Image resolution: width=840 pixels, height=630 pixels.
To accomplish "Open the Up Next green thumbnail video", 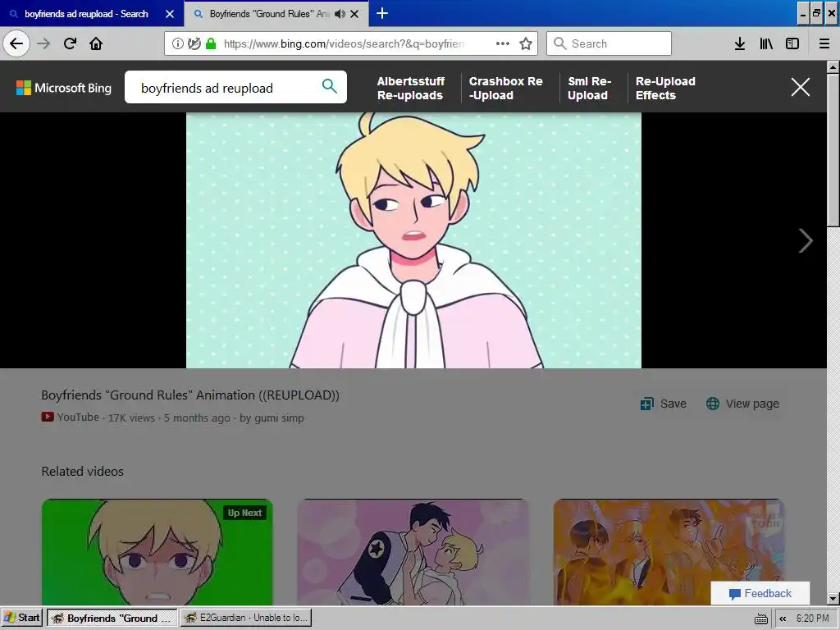I will (x=157, y=552).
